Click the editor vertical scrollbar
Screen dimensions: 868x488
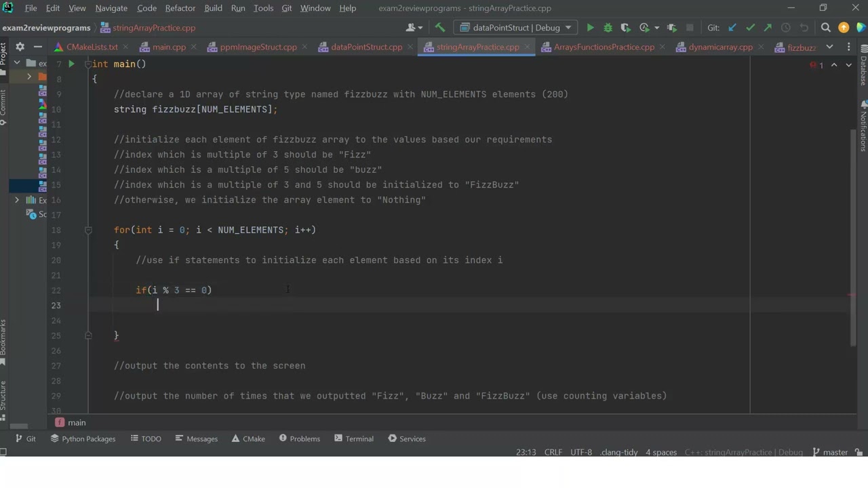pos(853,237)
